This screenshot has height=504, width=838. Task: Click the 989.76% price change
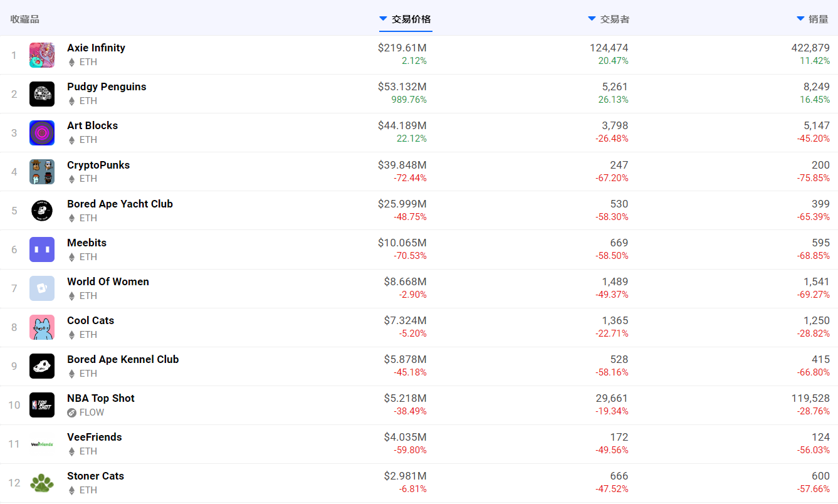click(x=407, y=100)
